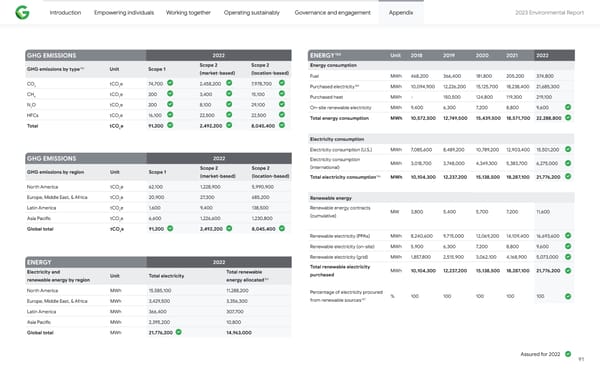Select the Governance and engagement tab
Image resolution: width=600 pixels, height=374 pixels.
[x=333, y=13]
